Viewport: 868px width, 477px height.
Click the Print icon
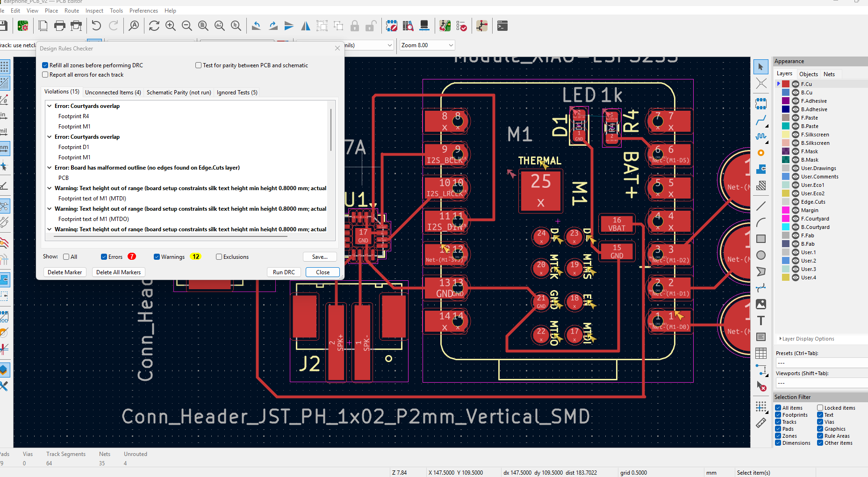tap(60, 26)
